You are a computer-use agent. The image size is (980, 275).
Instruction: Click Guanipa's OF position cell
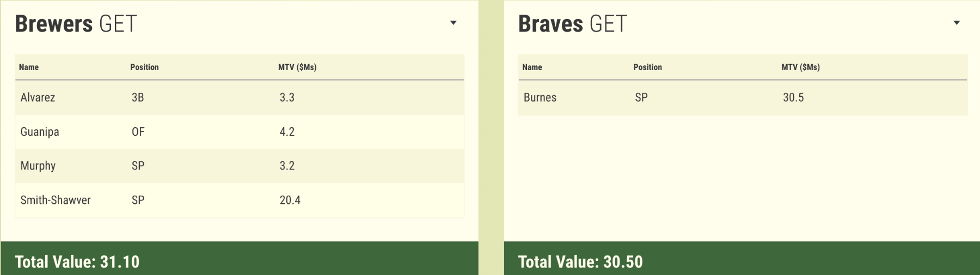tap(138, 132)
